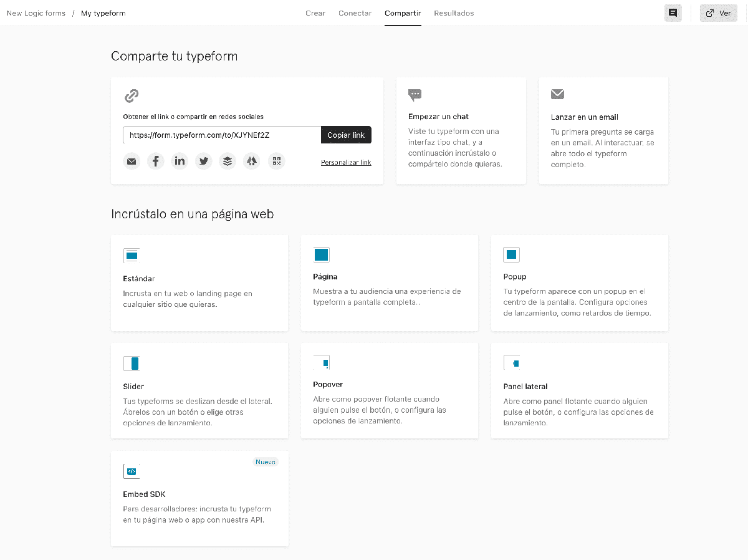Open Personalizar link
748x560 pixels.
346,162
